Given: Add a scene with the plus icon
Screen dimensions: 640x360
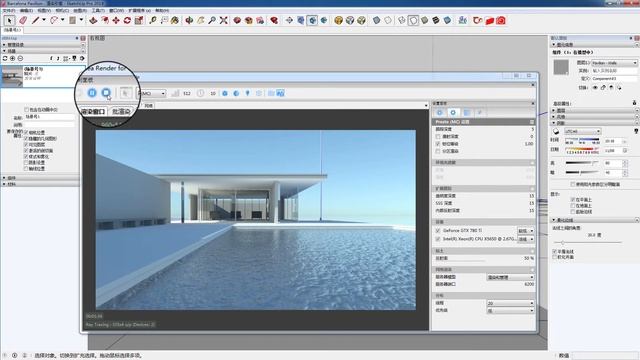Looking at the screenshot, I should click(x=13, y=58).
